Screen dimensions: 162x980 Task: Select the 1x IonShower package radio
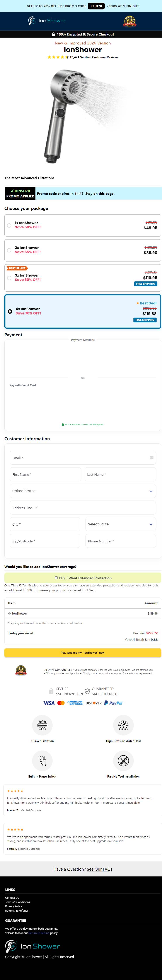pos(9,225)
